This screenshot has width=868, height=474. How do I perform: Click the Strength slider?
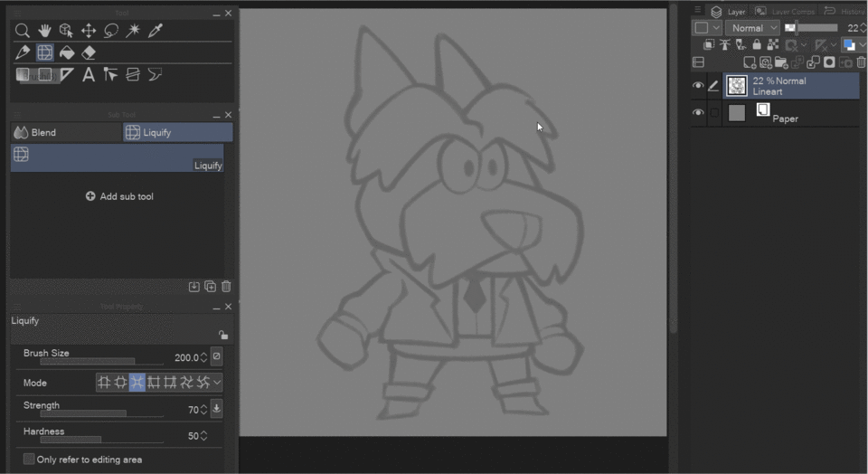coord(102,413)
